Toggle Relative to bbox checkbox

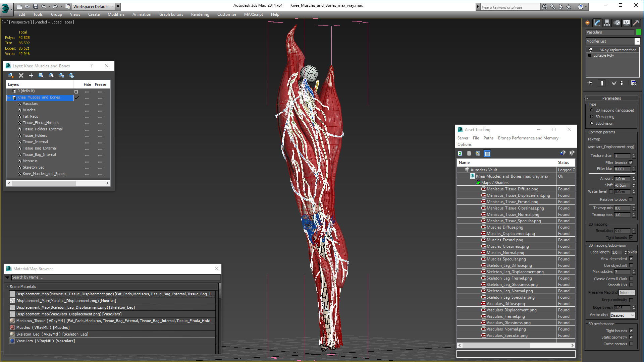pos(631,199)
